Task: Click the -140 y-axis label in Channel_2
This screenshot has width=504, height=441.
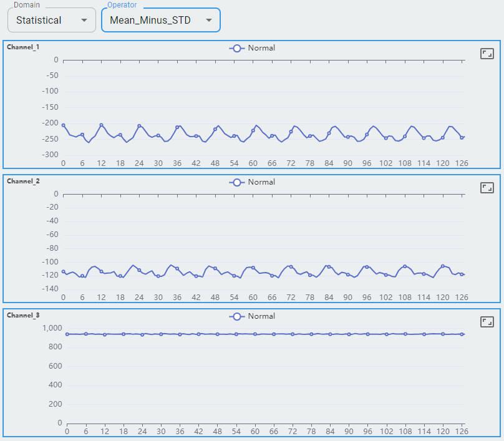Action: point(49,289)
